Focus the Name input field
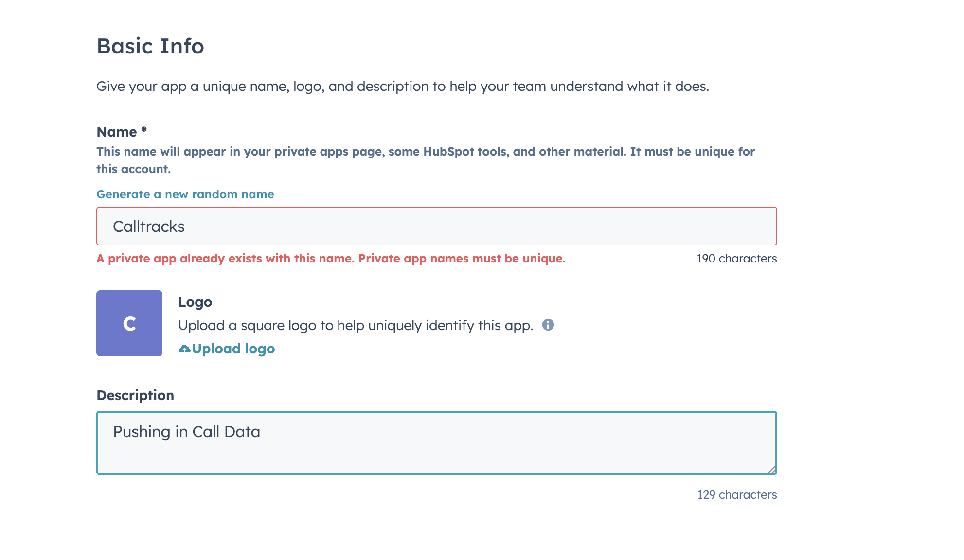This screenshot has height=560, width=964. [437, 226]
